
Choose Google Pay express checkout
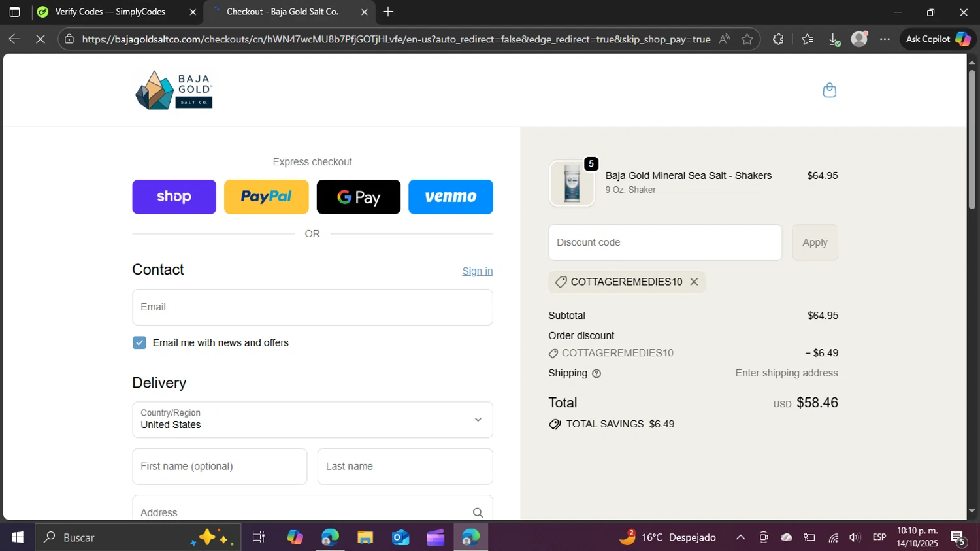pos(359,197)
